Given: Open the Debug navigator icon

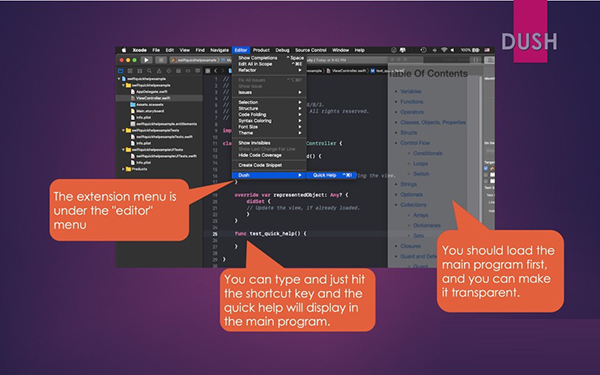Looking at the screenshot, I should click(178, 71).
